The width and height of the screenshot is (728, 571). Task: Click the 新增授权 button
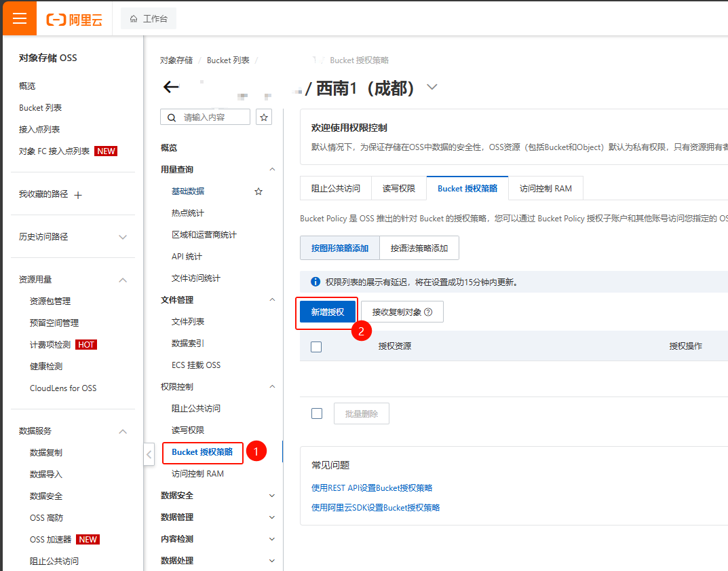click(x=328, y=312)
